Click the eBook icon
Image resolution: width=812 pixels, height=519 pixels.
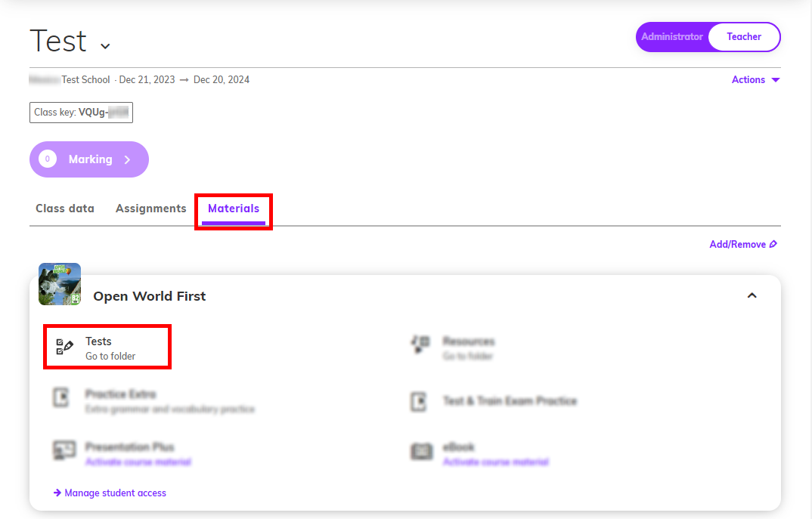pos(422,451)
